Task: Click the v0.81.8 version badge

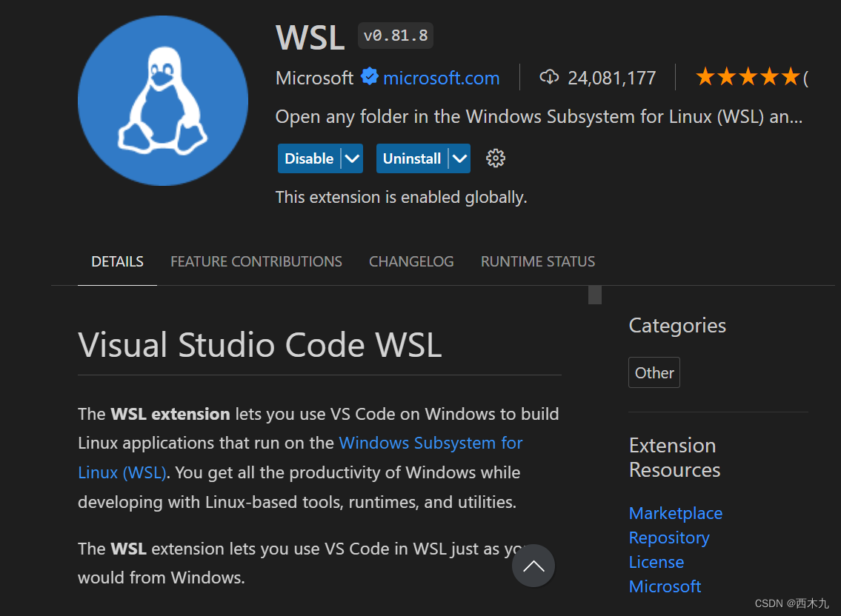Action: point(395,35)
